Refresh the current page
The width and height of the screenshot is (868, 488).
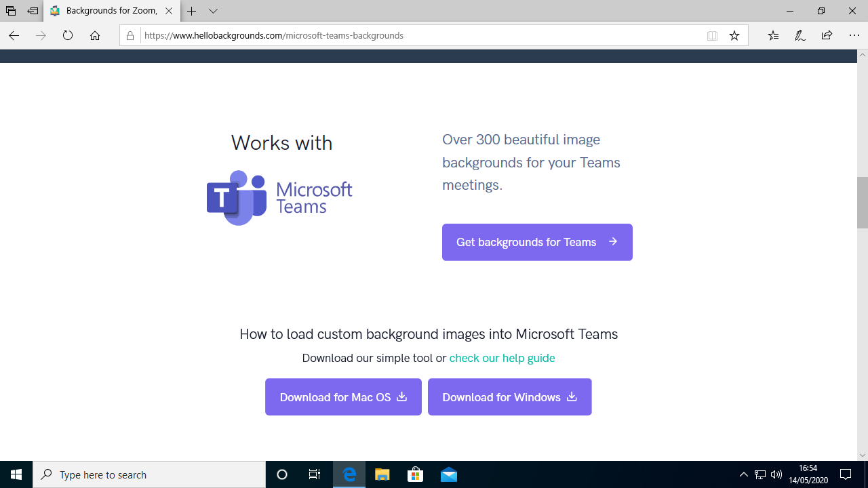pos(68,36)
